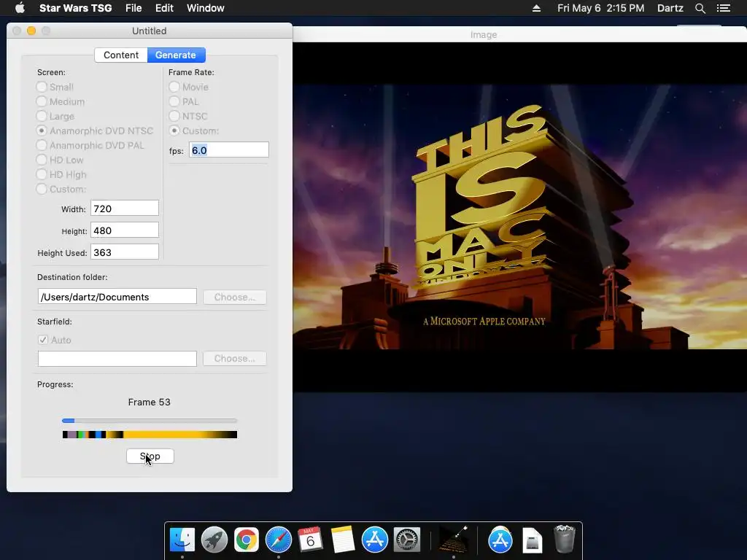Open the App Store icon beside the disk
Viewport: 747px width, 560px height.
pyautogui.click(x=500, y=540)
